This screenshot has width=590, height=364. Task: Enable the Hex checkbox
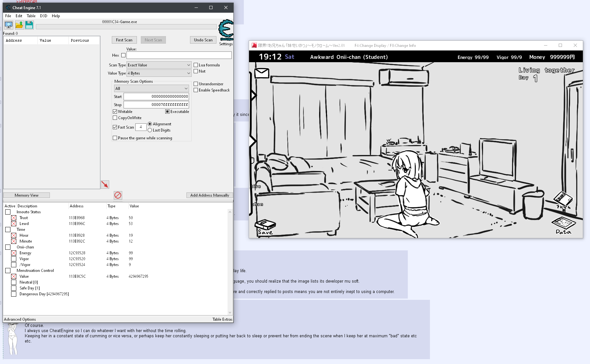[123, 55]
